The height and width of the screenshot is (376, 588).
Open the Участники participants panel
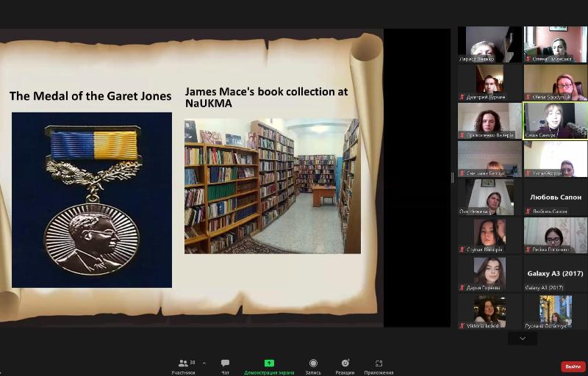pyautogui.click(x=183, y=366)
